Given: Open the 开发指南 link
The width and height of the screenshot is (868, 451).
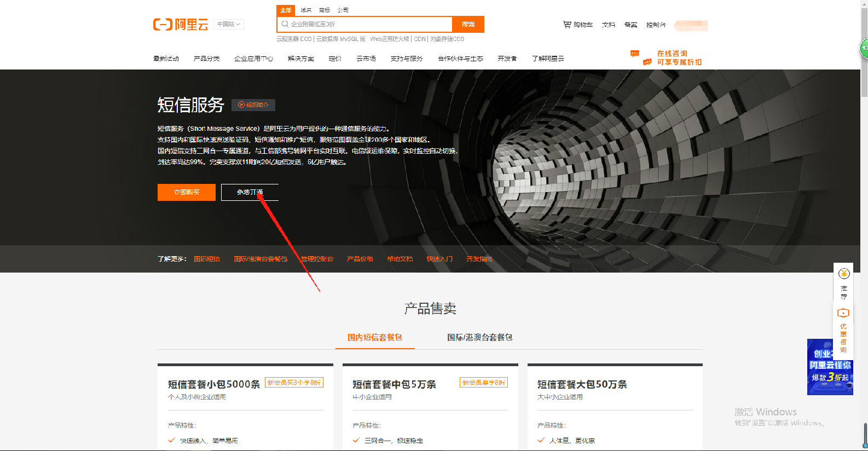Looking at the screenshot, I should 479,259.
